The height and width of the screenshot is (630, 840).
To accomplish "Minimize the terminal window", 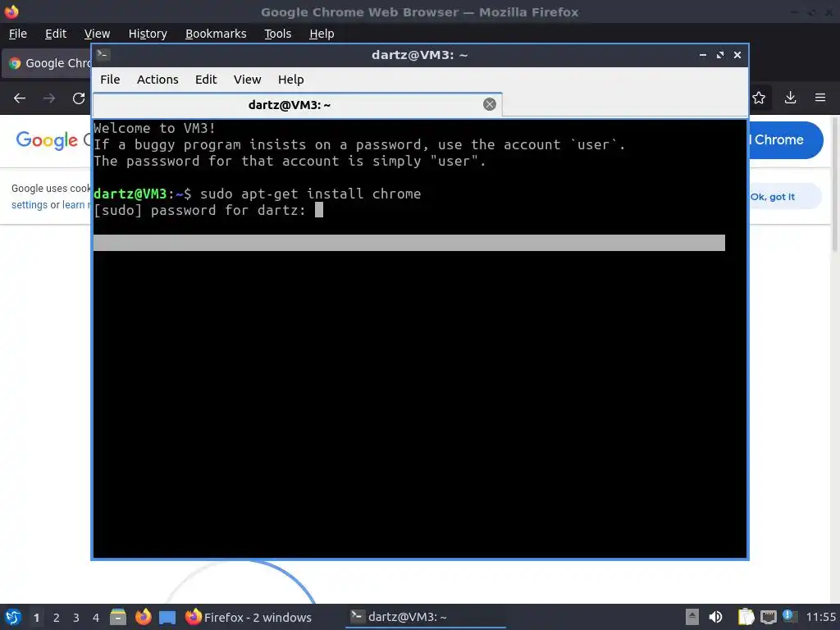I will pyautogui.click(x=703, y=55).
